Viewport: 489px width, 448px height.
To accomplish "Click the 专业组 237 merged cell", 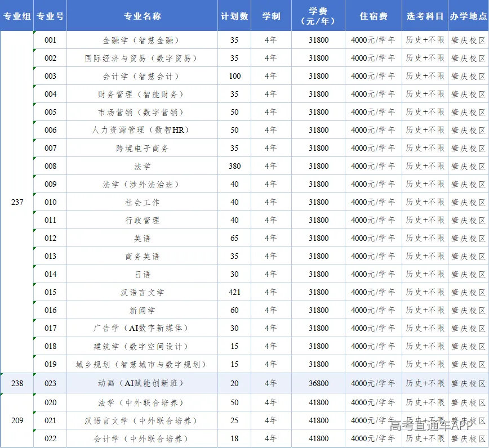I will pos(17,202).
